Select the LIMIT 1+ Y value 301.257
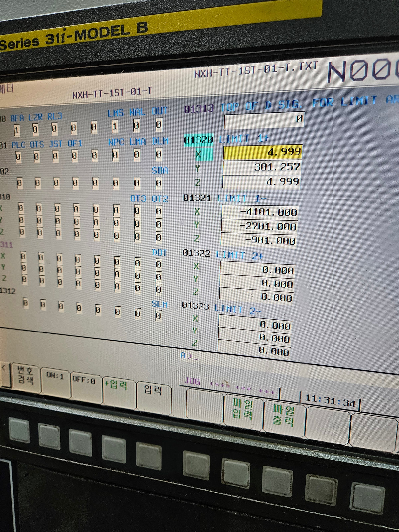 [x=262, y=167]
